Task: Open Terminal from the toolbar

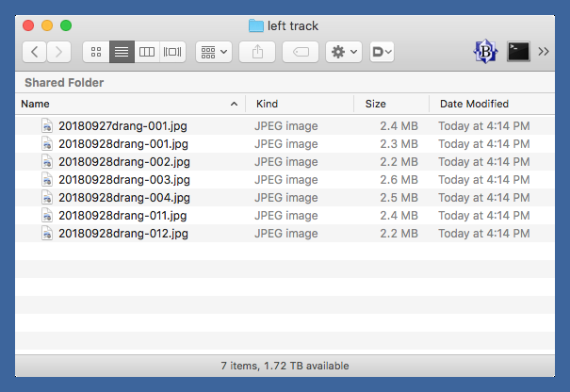Action: point(517,53)
